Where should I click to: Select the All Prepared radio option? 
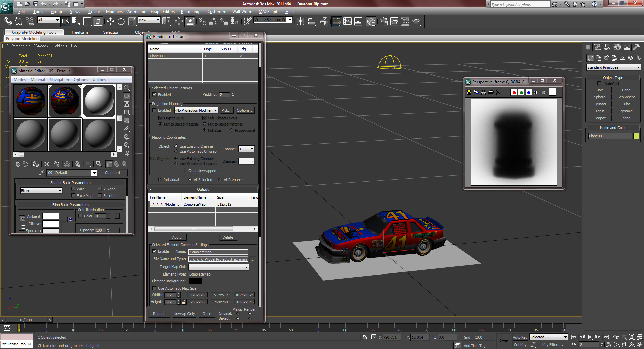click(220, 180)
